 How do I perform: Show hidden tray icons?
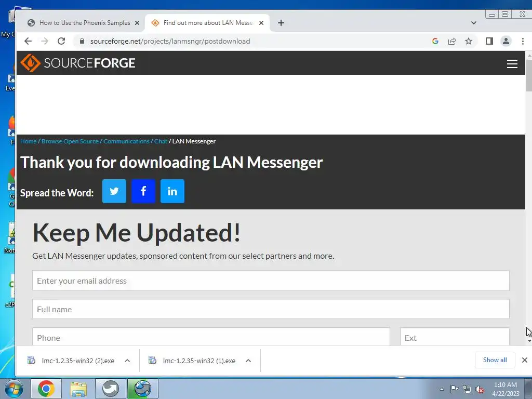point(442,389)
